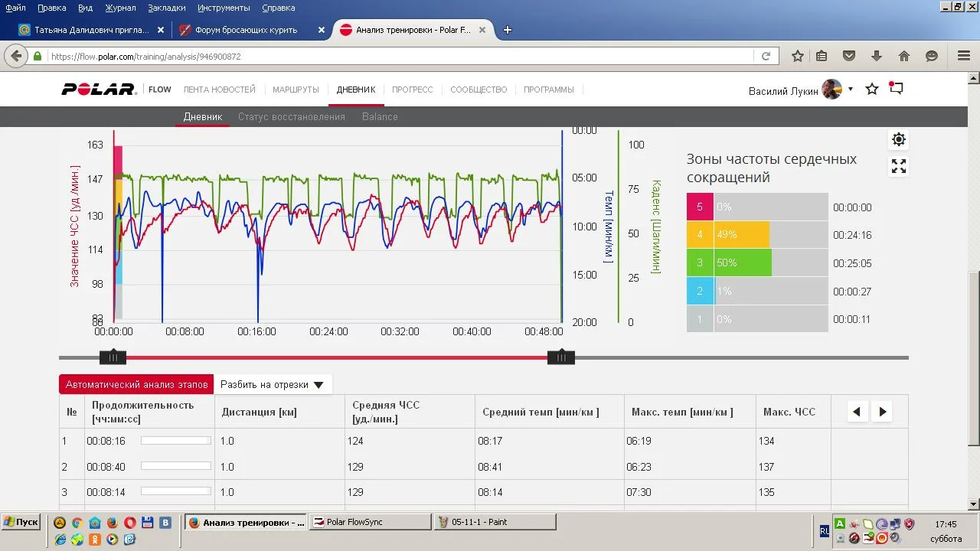Click the favorites star beside profile avatar
Viewport: 980px width, 551px height.
pyautogui.click(x=872, y=90)
